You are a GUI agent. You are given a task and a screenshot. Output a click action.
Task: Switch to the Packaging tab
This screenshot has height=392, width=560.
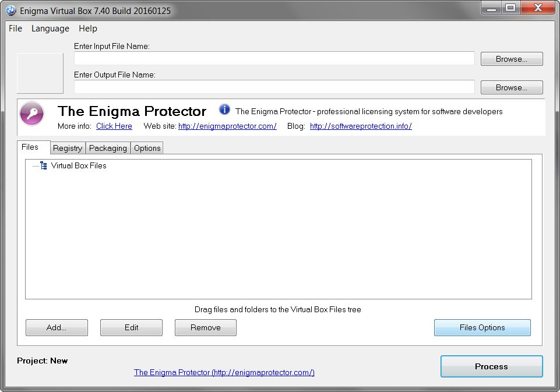[108, 148]
